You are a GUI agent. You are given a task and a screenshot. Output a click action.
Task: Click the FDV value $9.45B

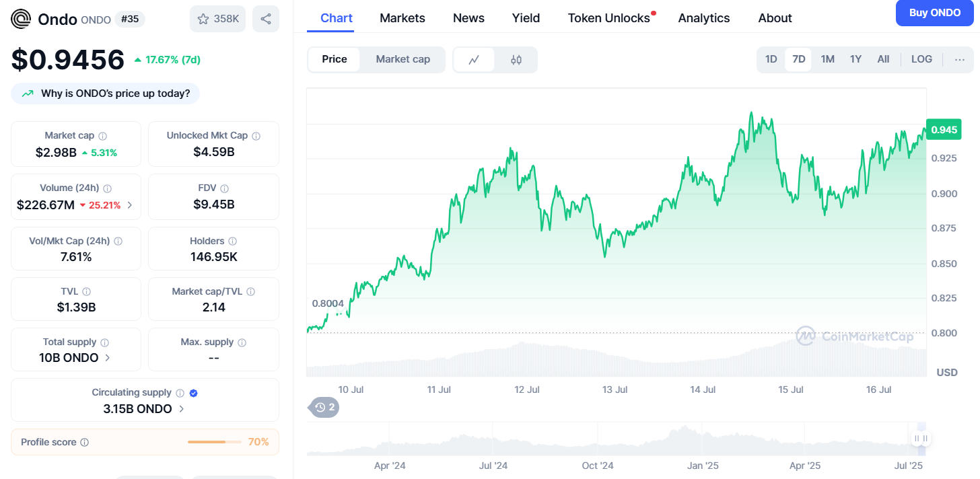[214, 205]
